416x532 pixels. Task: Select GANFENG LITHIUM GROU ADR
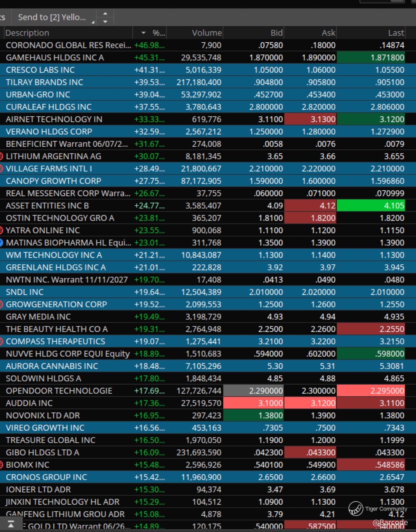(65, 514)
